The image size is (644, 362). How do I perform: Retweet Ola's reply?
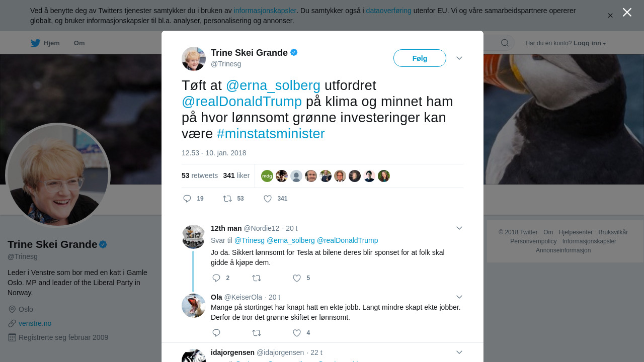(x=257, y=333)
